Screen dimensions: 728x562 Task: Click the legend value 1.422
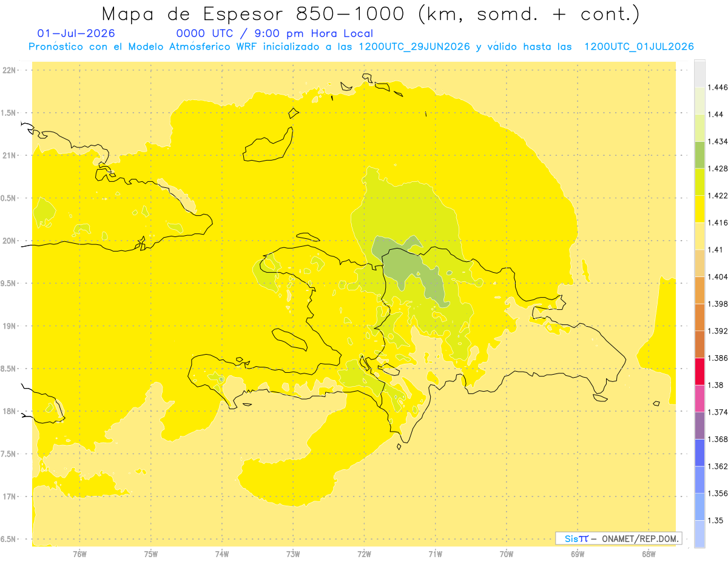click(718, 196)
